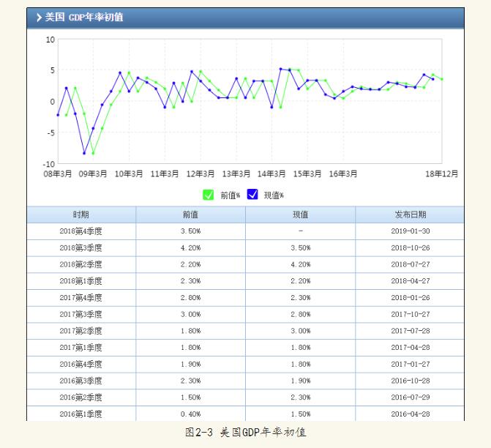The width and height of the screenshot is (491, 448).
Task: Select the 2016第3季度 row cell
Action: 81,381
